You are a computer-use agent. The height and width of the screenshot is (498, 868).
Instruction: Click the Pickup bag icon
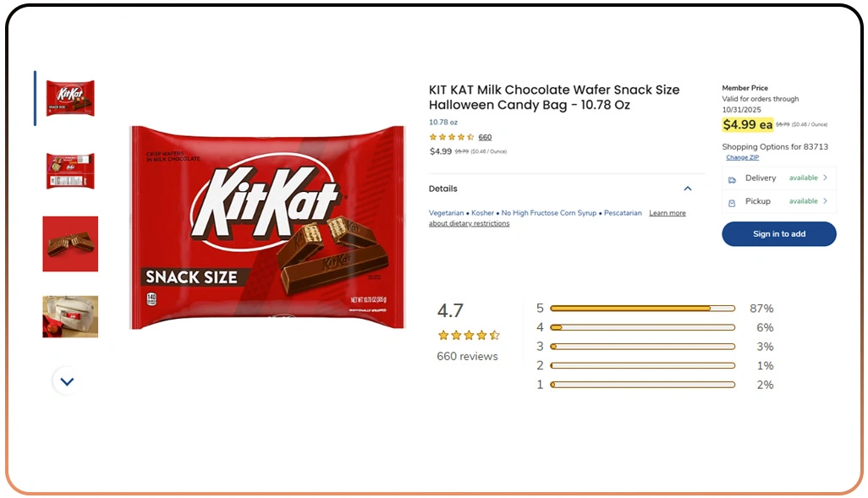(x=732, y=202)
